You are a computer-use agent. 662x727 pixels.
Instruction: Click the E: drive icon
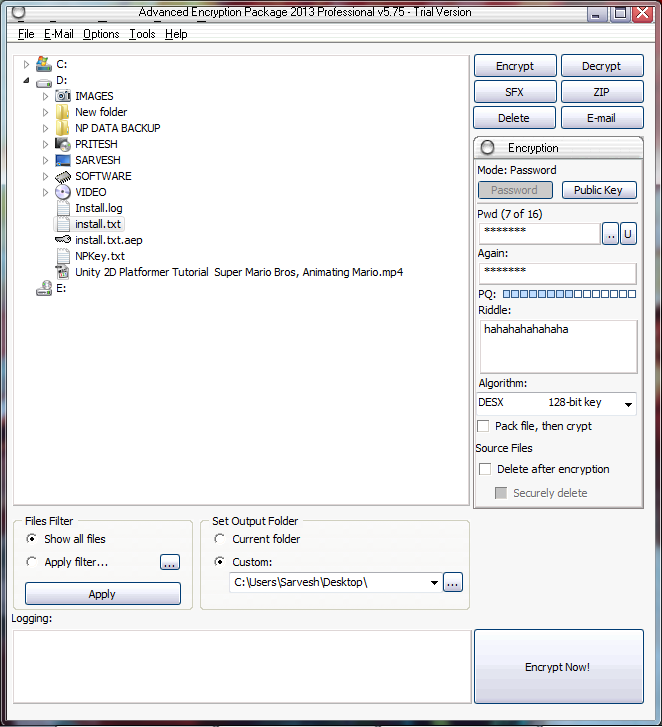pyautogui.click(x=44, y=288)
